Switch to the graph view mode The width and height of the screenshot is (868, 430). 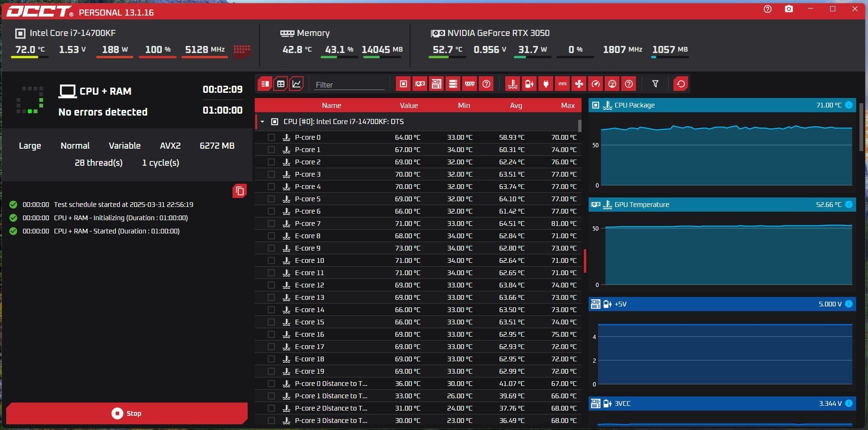point(296,84)
